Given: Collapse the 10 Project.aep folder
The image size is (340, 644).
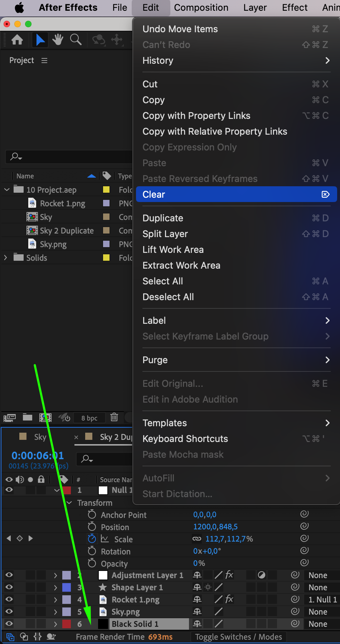Looking at the screenshot, I should click(7, 189).
